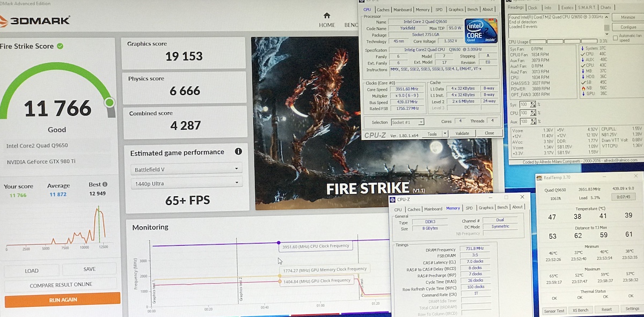Click the Close button in CPU-Z
This screenshot has height=317, width=644.
tap(489, 133)
